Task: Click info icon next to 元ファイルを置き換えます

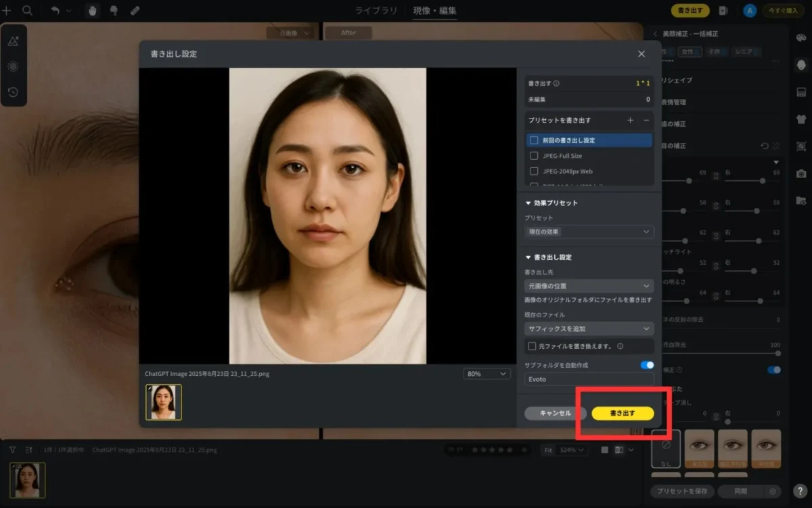Action: click(x=620, y=346)
